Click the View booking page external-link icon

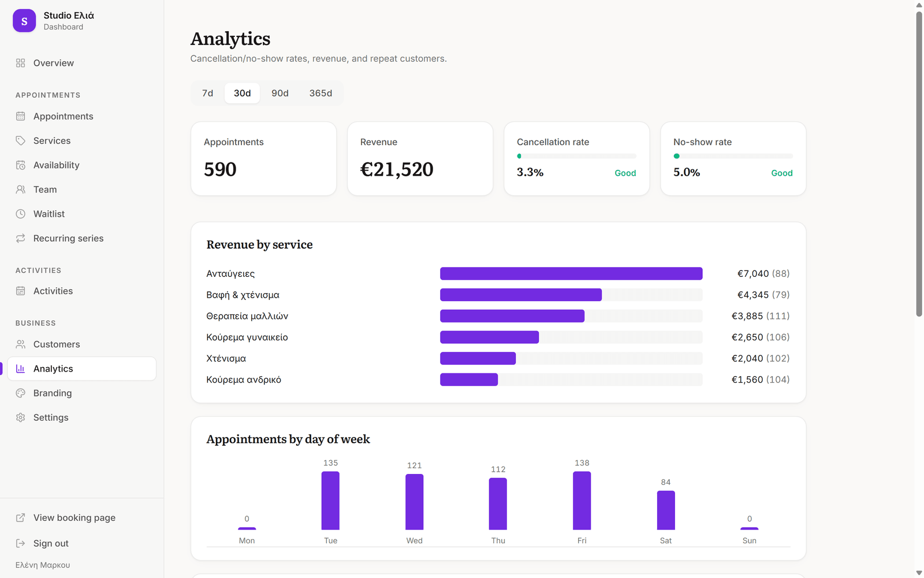click(x=21, y=518)
